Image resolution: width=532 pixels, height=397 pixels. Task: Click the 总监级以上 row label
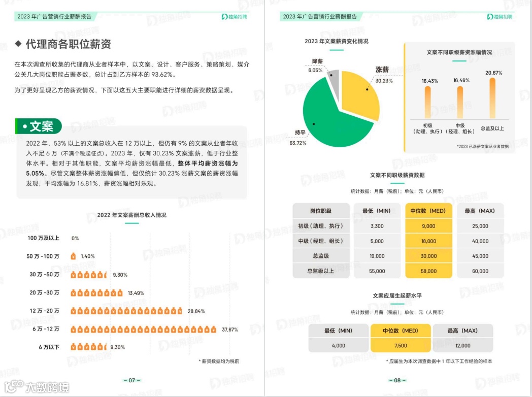[x=321, y=271]
